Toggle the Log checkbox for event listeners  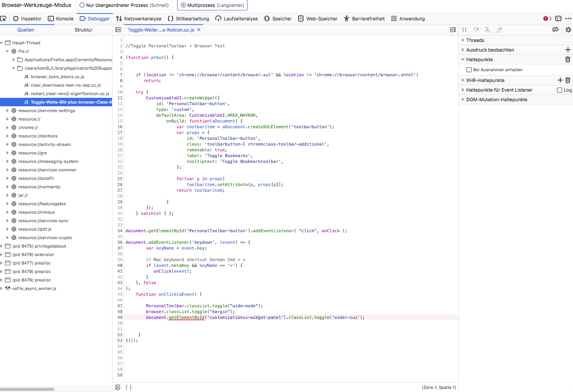[x=560, y=90]
